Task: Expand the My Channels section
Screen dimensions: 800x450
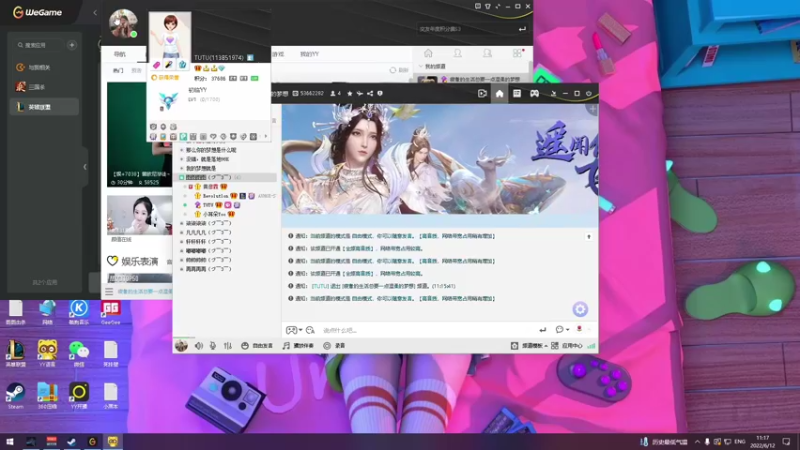Action: (x=433, y=66)
